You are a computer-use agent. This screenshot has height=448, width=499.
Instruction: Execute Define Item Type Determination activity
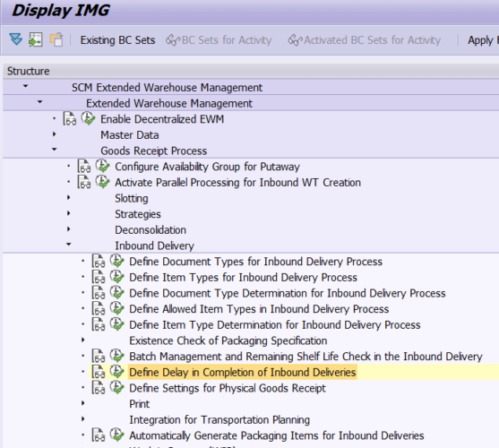pyautogui.click(x=116, y=324)
